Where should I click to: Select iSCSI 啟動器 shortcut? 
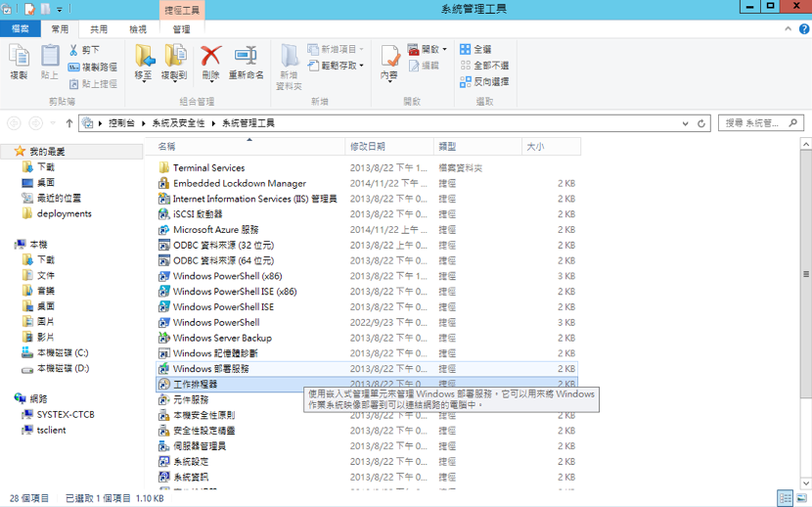point(190,214)
